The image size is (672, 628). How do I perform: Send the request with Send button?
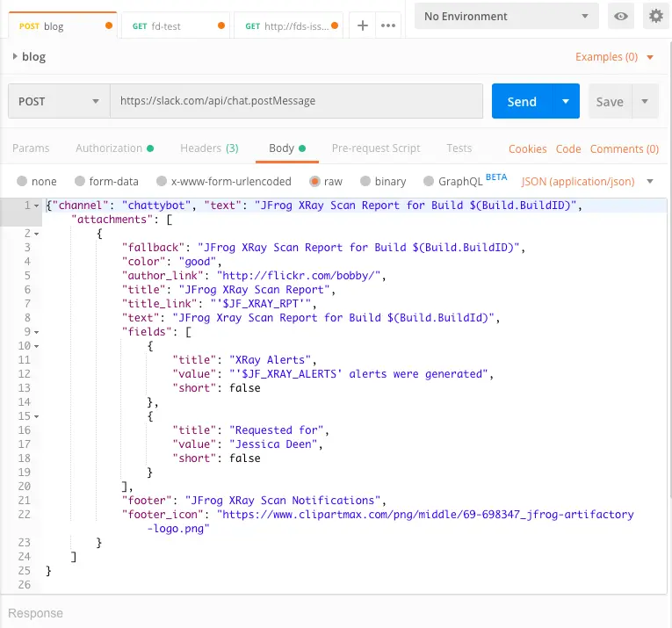click(x=523, y=101)
